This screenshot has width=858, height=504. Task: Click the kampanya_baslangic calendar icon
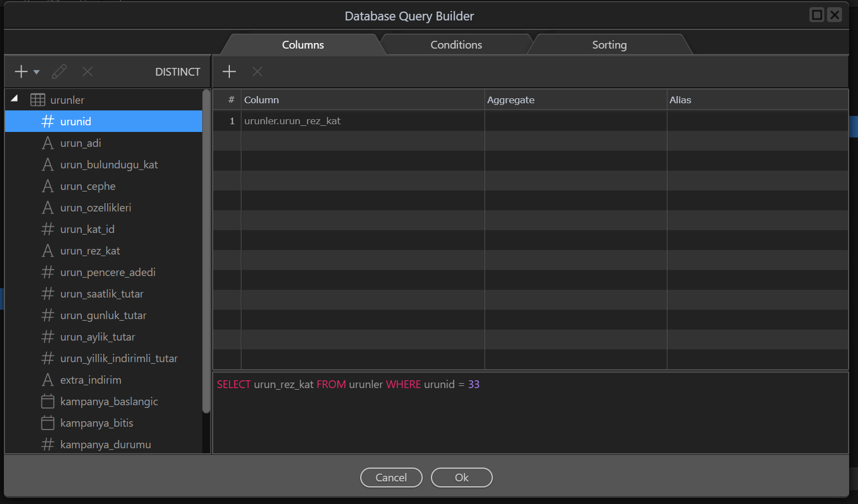point(48,401)
